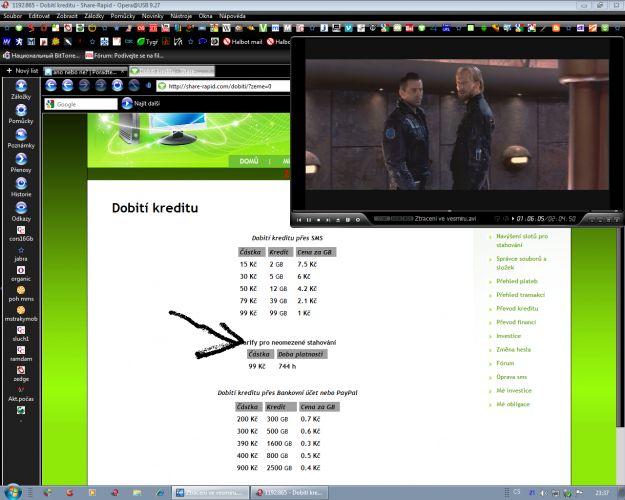The image size is (625, 500).
Task: Open the Okna menu
Action: 205,16
